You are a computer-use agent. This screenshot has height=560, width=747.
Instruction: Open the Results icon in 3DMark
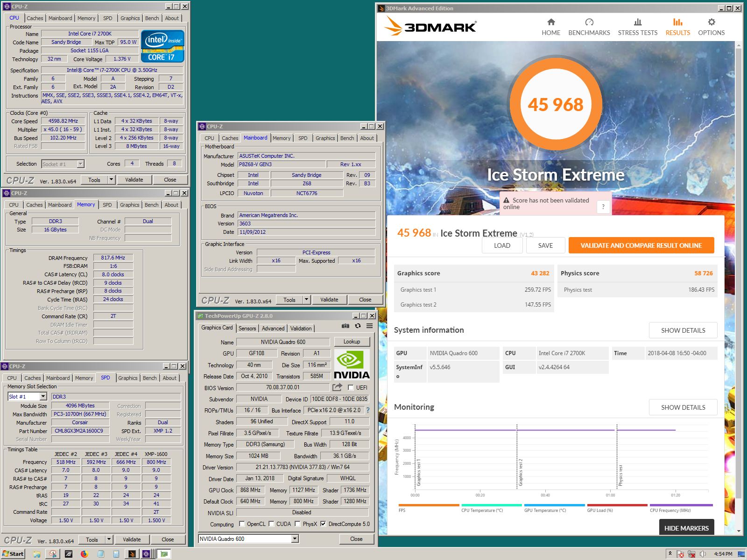(678, 22)
